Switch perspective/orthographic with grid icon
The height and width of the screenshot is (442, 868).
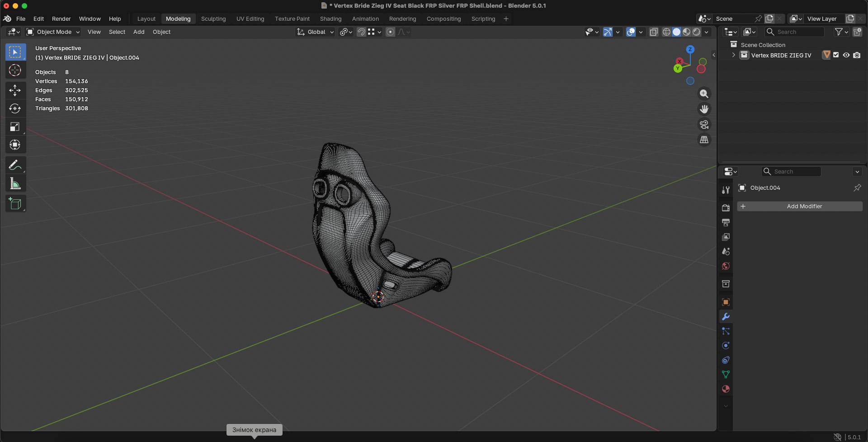point(704,140)
